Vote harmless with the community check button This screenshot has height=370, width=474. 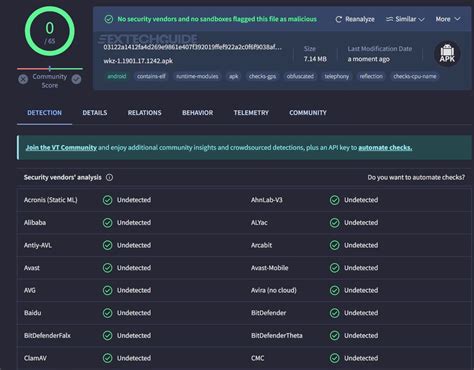point(76,79)
